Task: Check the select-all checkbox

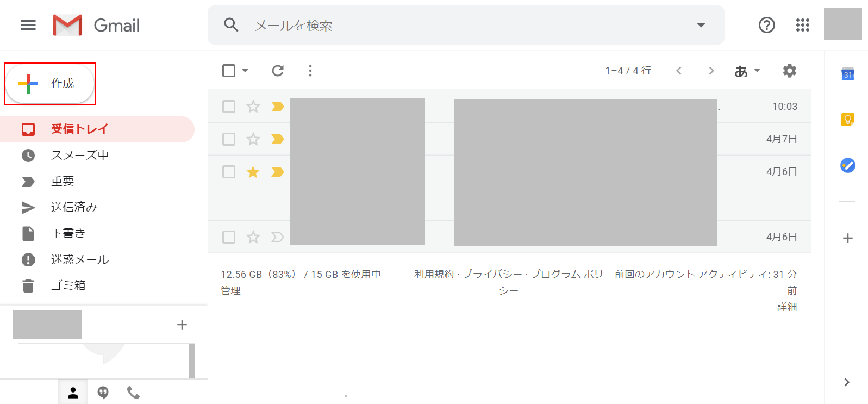Action: [229, 71]
